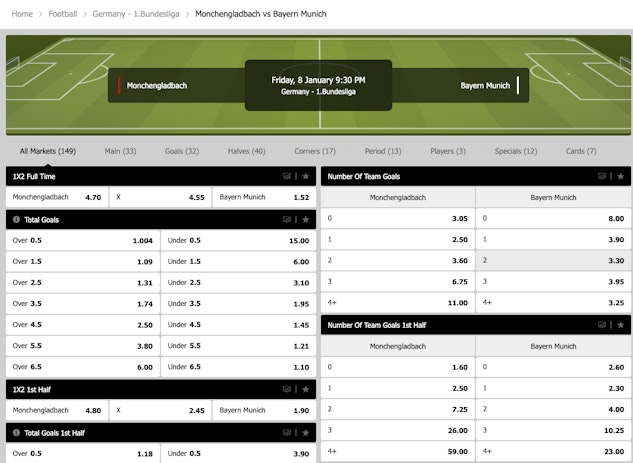Click board icon in Total Goals 1st Half header
Viewport: 633px width, 463px height.
(287, 433)
